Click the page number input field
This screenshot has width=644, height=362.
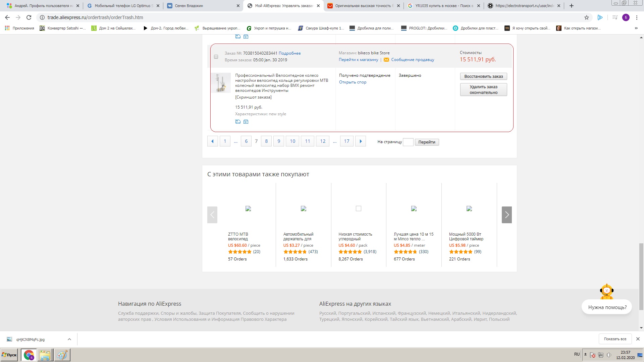coord(408,142)
